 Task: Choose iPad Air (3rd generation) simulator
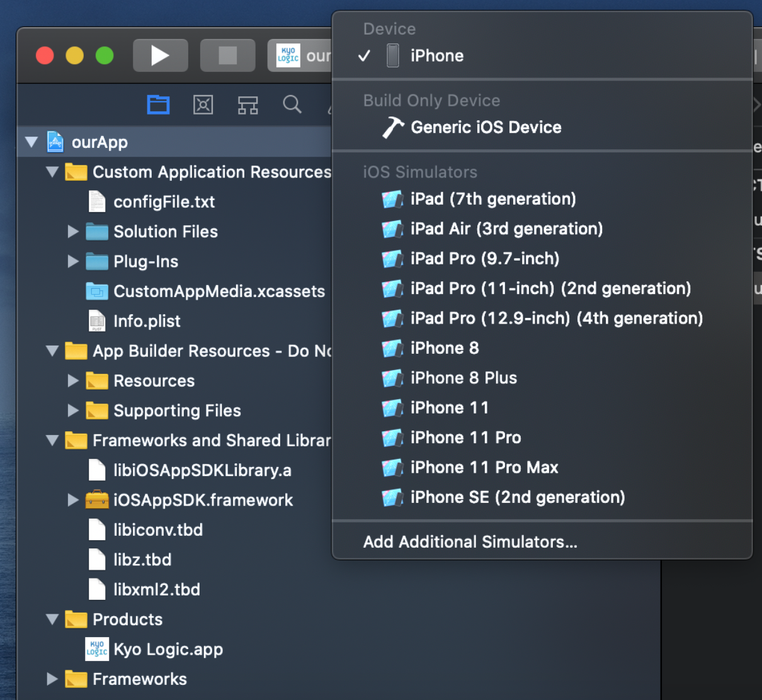click(542, 229)
